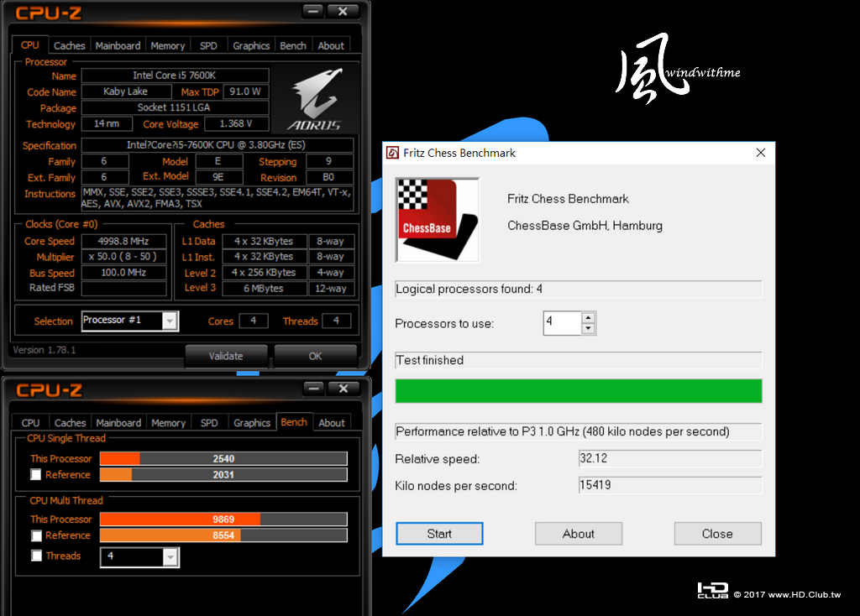860x616 pixels.
Task: Click About button in Fritz Chess Benchmark
Action: 579,533
